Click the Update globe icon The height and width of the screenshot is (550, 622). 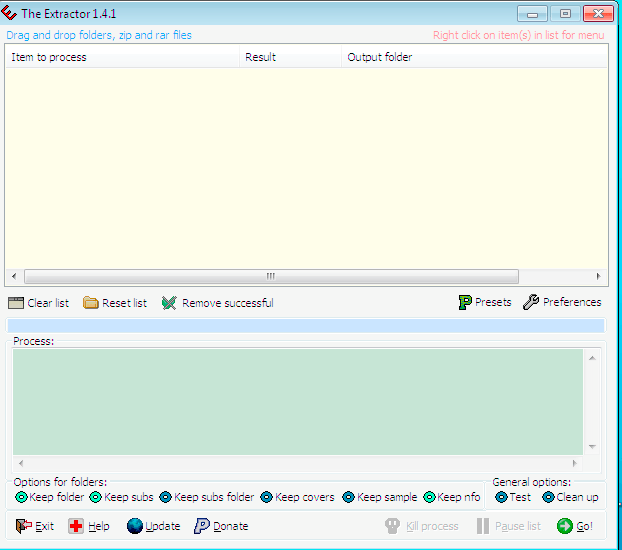(x=135, y=526)
